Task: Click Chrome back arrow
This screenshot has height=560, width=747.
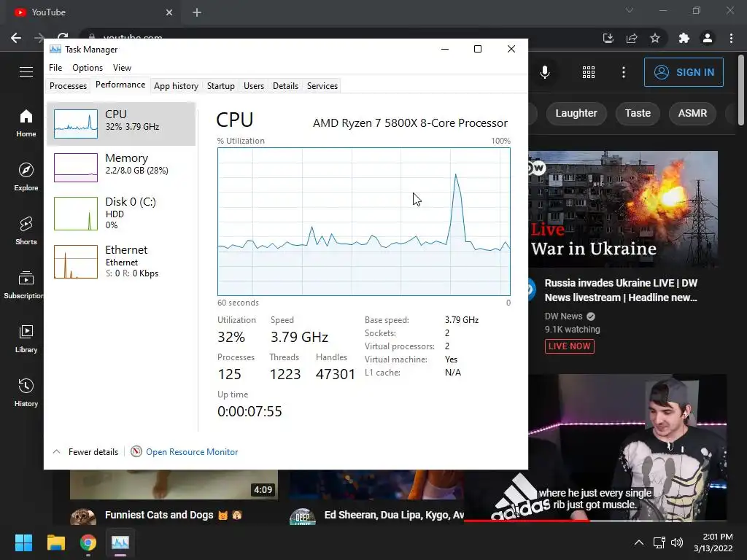Action: pos(16,38)
